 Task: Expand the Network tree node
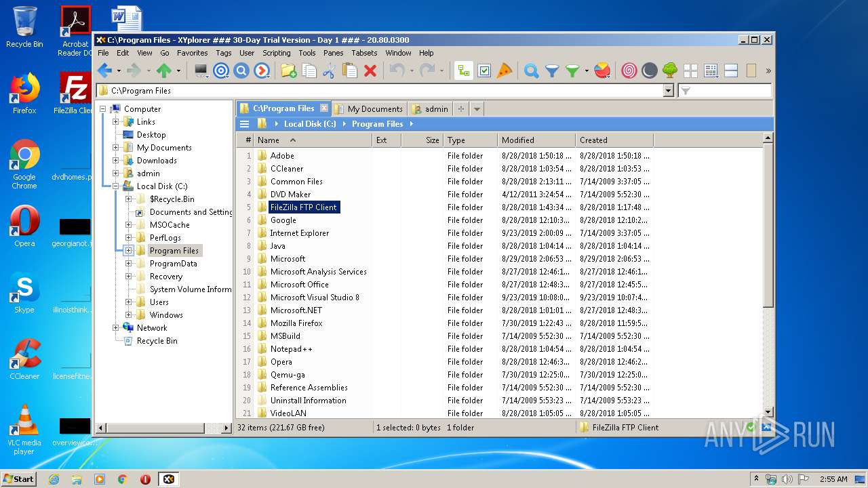click(115, 328)
